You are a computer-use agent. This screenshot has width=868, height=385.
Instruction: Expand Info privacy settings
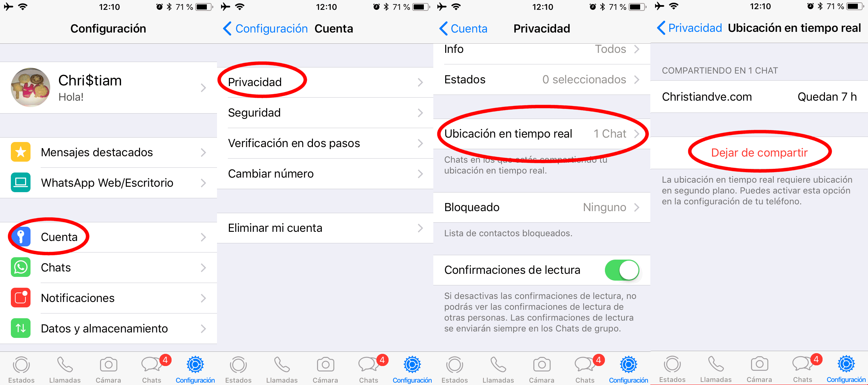(542, 50)
